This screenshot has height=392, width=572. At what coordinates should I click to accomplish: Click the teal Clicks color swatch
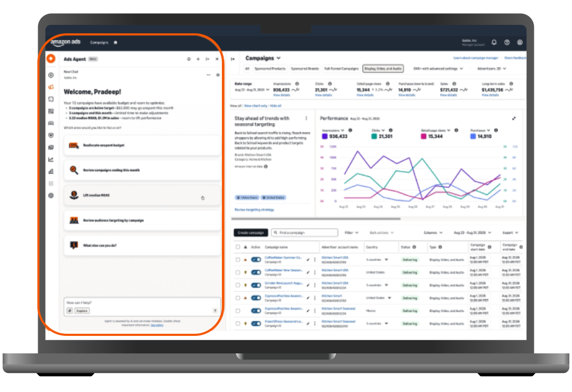point(374,136)
